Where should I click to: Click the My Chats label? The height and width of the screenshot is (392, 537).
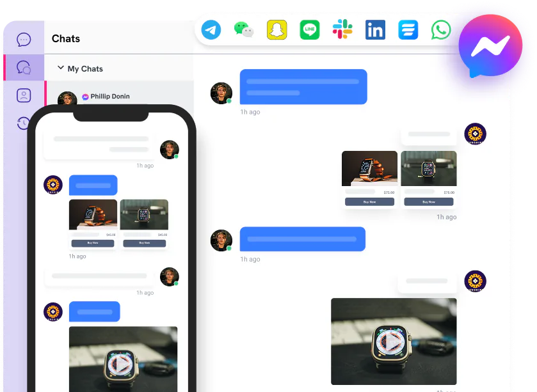[x=85, y=69]
